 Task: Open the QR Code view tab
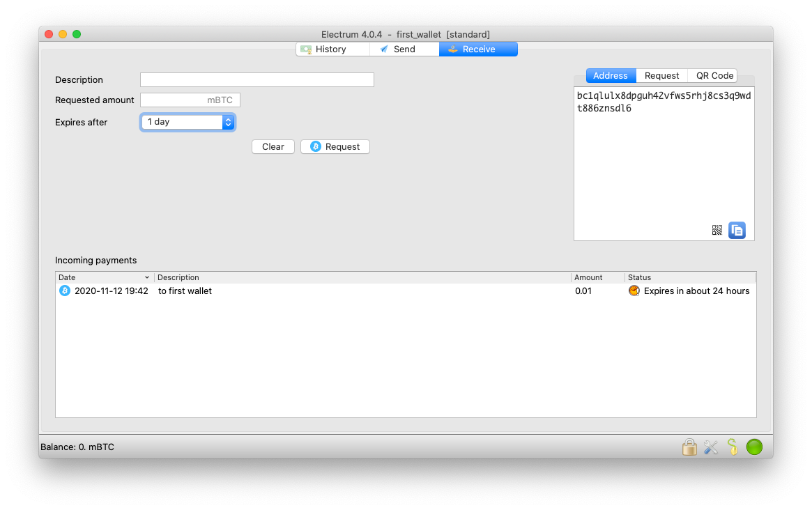coord(712,75)
